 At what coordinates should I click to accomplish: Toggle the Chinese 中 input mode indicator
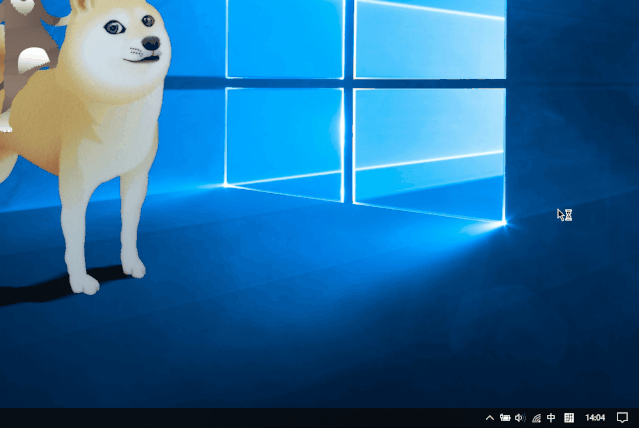click(x=551, y=418)
